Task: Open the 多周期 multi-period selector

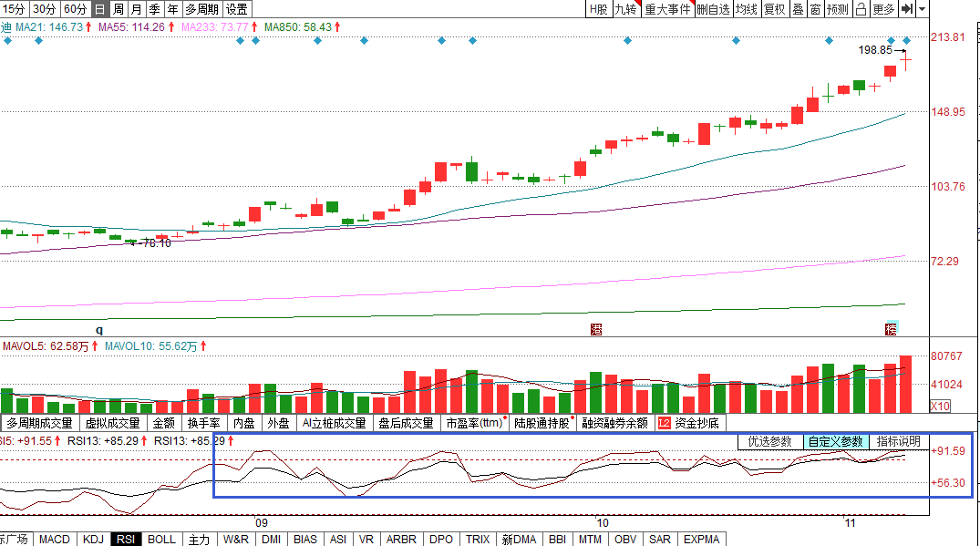Action: (x=201, y=9)
